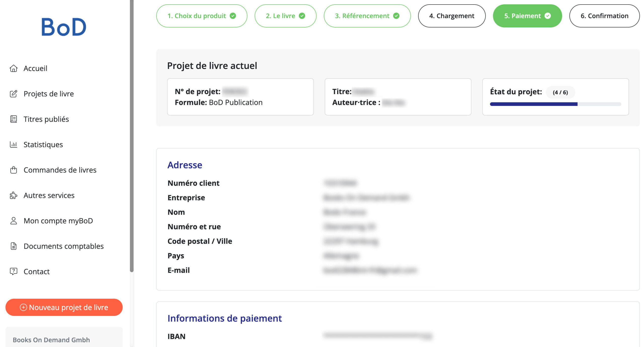
Task: Start a Nouveau projet de livre
Action: click(x=64, y=307)
